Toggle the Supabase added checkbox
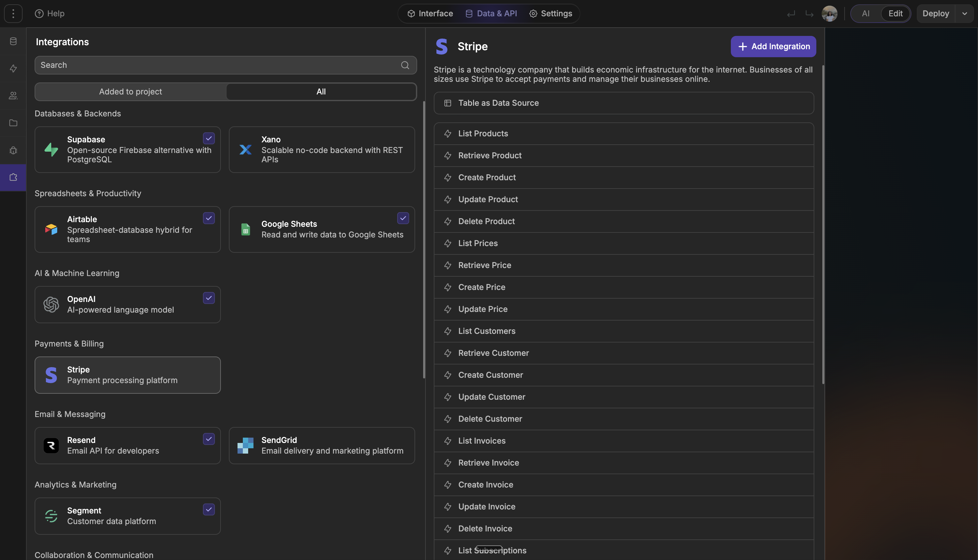Image resolution: width=978 pixels, height=560 pixels. coord(209,138)
